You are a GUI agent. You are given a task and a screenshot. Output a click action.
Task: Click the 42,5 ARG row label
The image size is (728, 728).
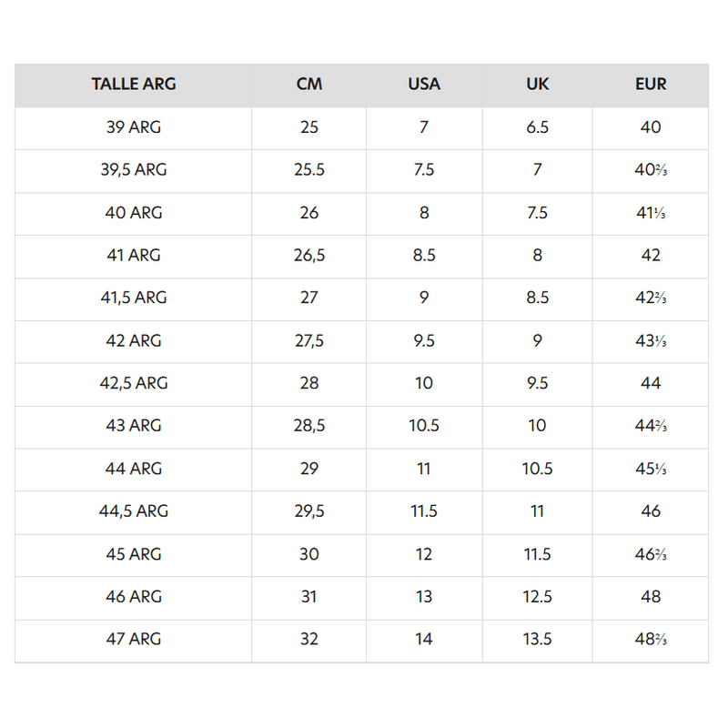tap(134, 383)
